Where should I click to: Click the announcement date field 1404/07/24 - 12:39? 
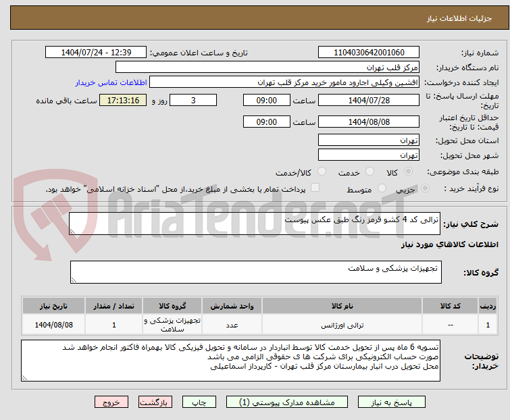[x=96, y=53]
